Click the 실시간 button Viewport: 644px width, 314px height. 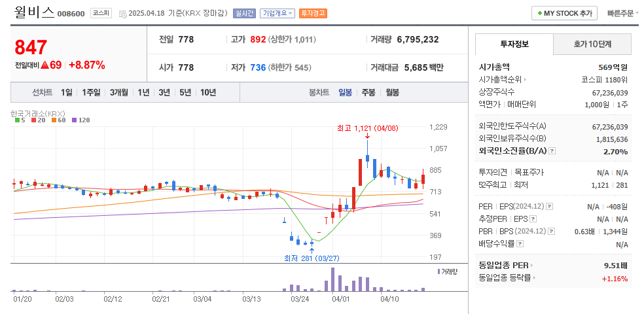(x=244, y=13)
